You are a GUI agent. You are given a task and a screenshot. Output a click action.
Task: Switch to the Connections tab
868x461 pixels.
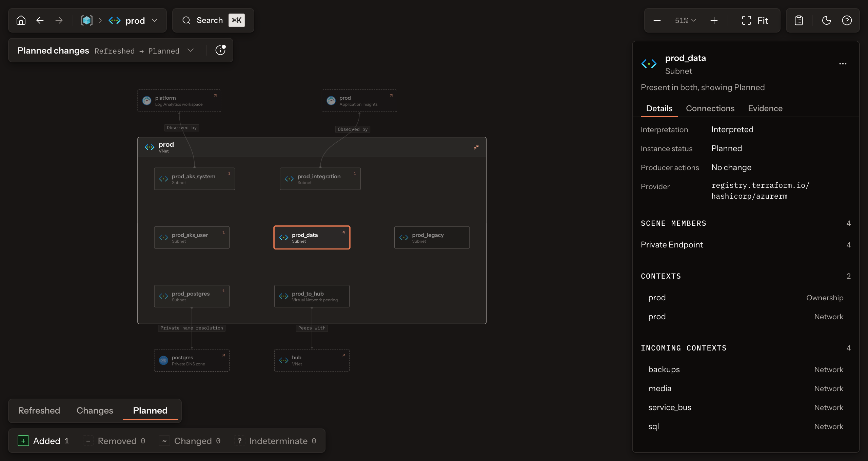(710, 108)
